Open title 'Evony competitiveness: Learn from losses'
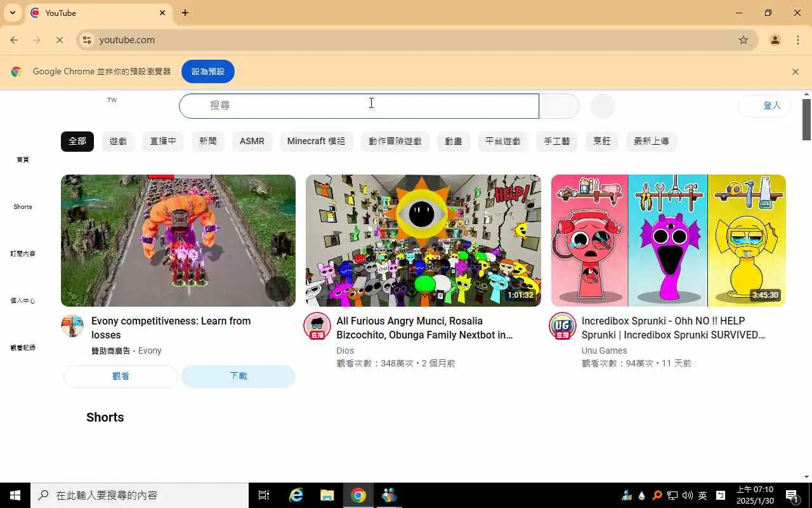The height and width of the screenshot is (508, 812). pyautogui.click(x=171, y=328)
